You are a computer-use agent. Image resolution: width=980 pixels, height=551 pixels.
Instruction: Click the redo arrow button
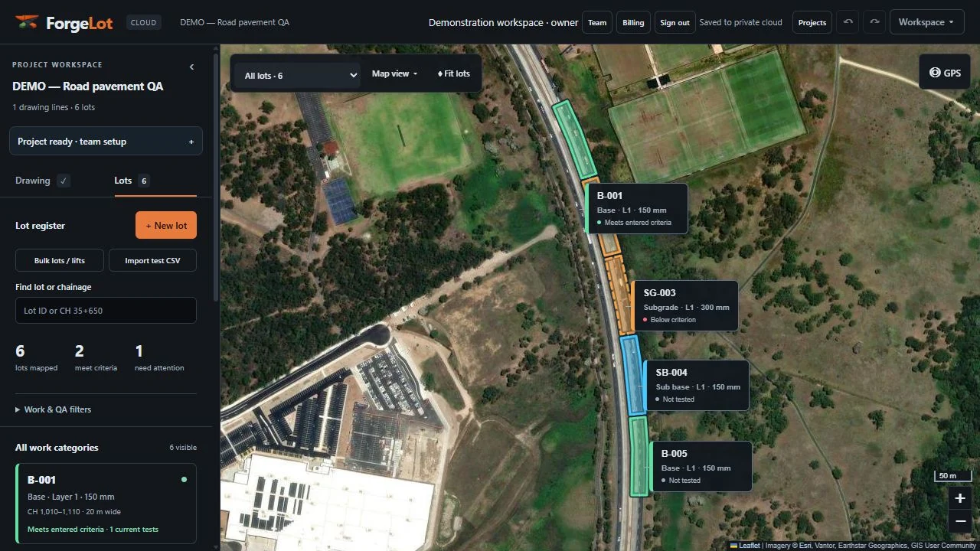[x=874, y=22]
